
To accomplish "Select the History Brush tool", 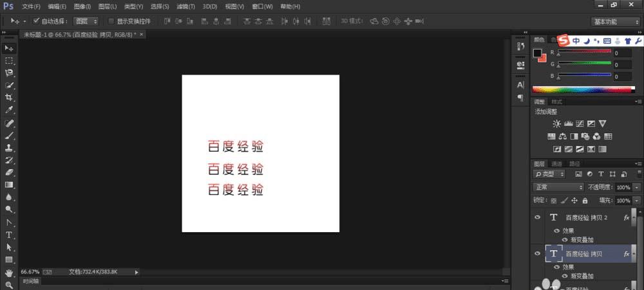I will pyautogui.click(x=9, y=160).
